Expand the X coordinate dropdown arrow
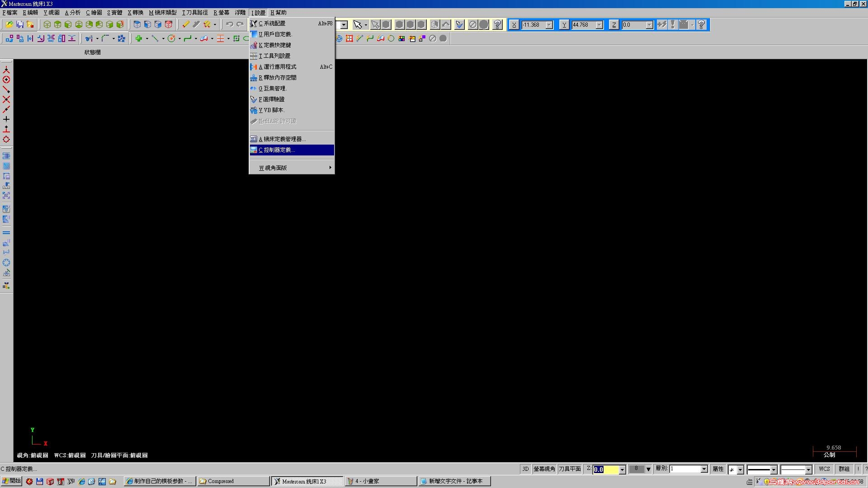Image resolution: width=868 pixels, height=488 pixels. (549, 25)
